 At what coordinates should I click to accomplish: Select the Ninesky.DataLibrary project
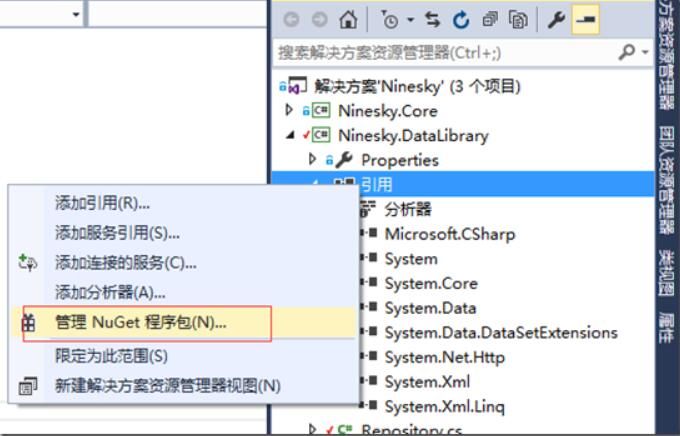click(x=413, y=136)
